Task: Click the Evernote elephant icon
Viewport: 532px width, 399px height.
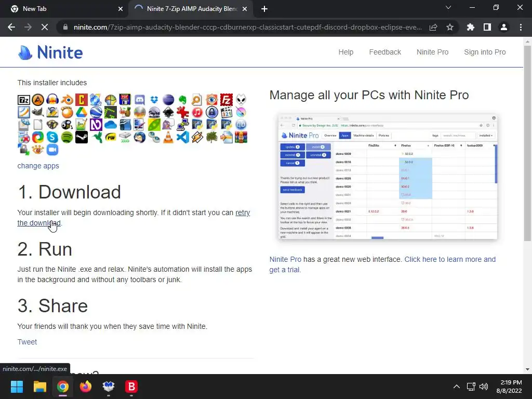Action: 183,100
